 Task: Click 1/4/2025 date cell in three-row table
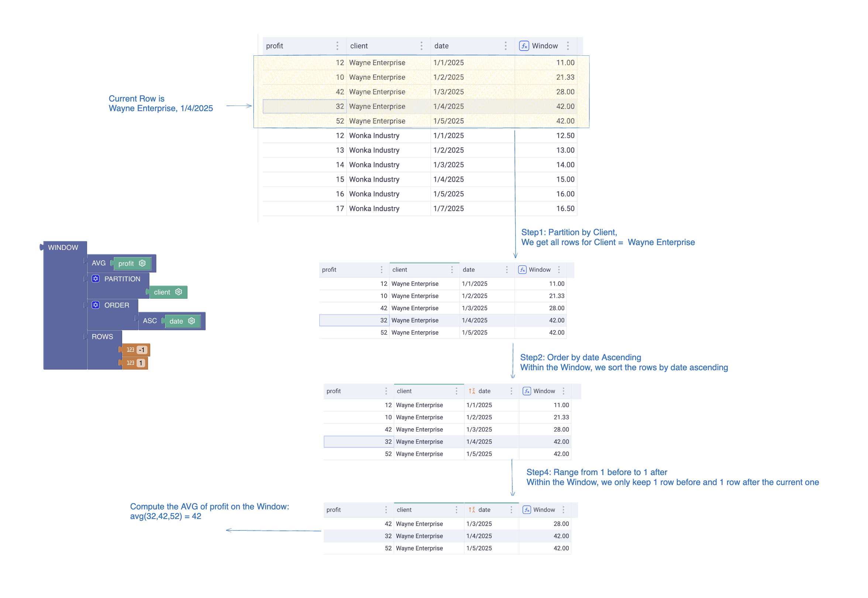(x=492, y=536)
